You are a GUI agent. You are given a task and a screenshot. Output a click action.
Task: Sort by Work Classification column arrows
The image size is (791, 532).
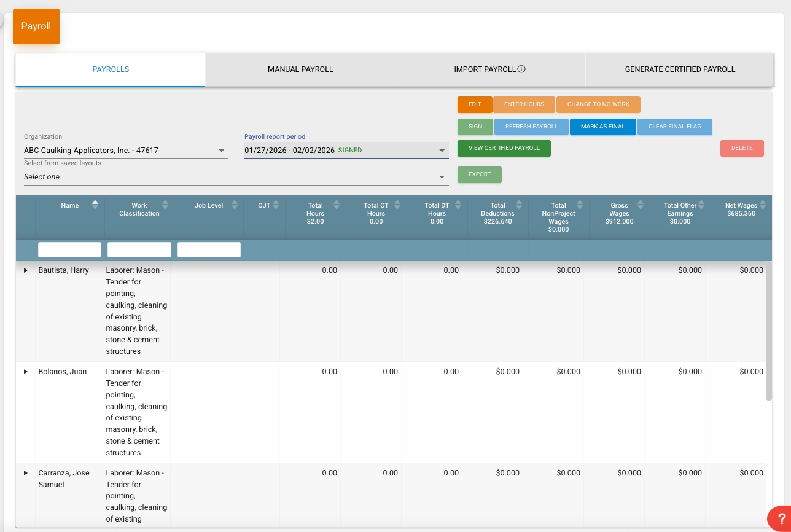pos(165,205)
